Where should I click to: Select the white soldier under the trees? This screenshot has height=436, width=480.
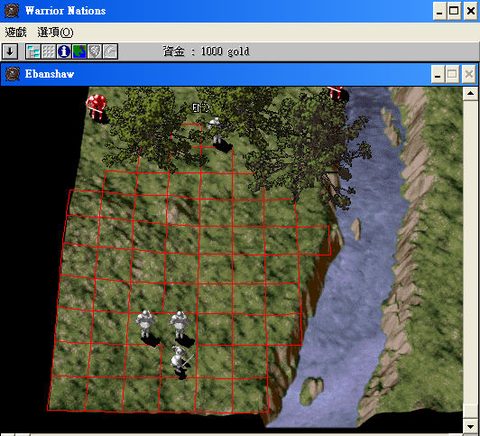click(216, 130)
